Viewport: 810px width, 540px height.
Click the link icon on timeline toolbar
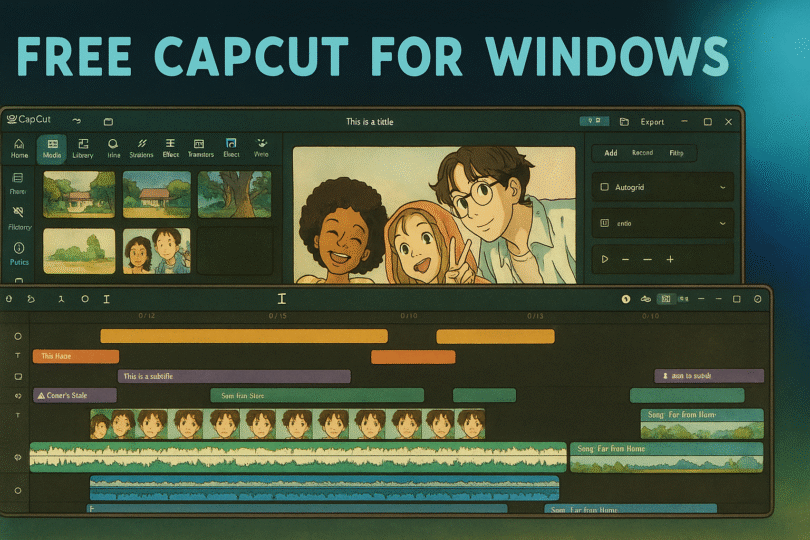[646, 299]
